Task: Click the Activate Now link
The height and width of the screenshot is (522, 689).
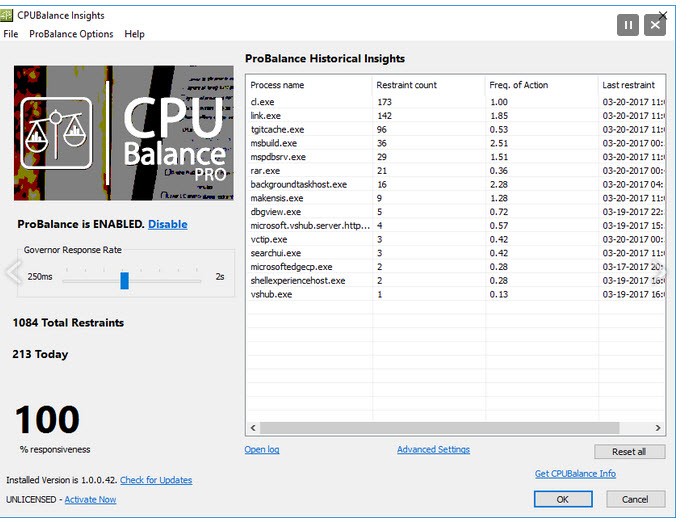Action: [91, 500]
